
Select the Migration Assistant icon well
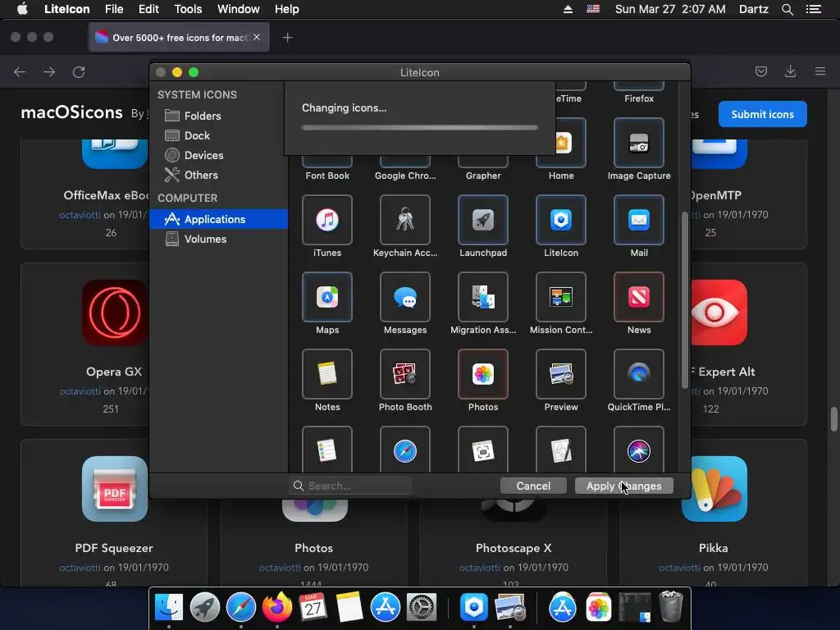coord(482,297)
